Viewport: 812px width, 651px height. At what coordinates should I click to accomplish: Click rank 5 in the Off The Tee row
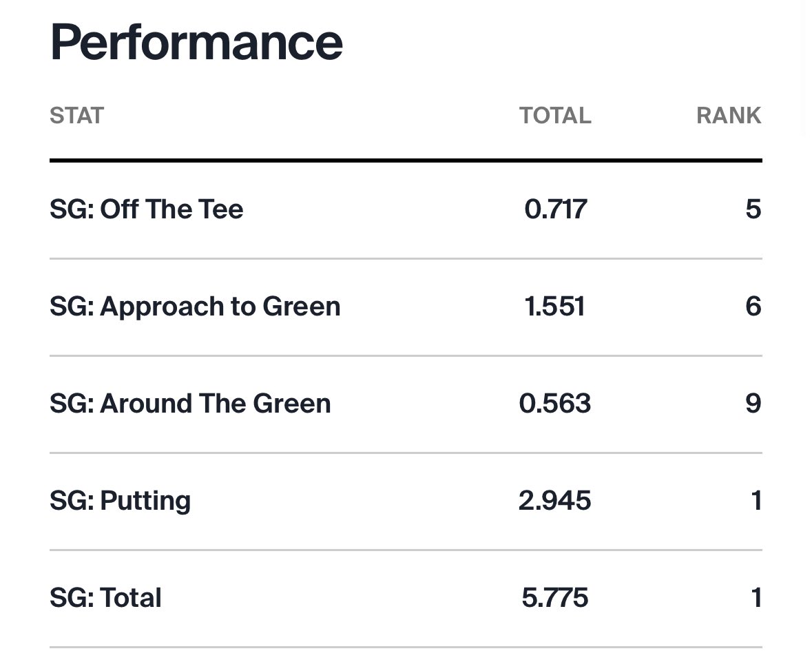click(753, 209)
